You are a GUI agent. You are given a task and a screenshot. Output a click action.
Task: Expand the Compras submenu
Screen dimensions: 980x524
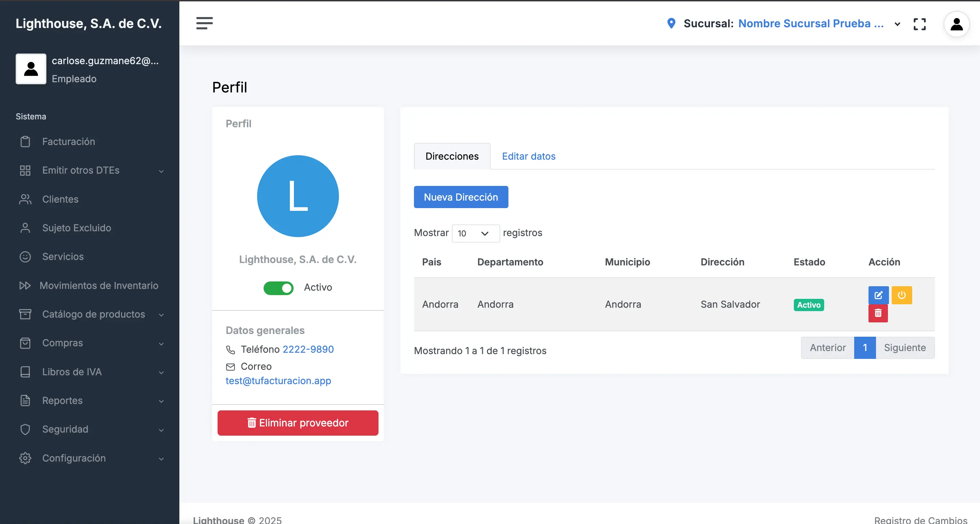click(161, 344)
